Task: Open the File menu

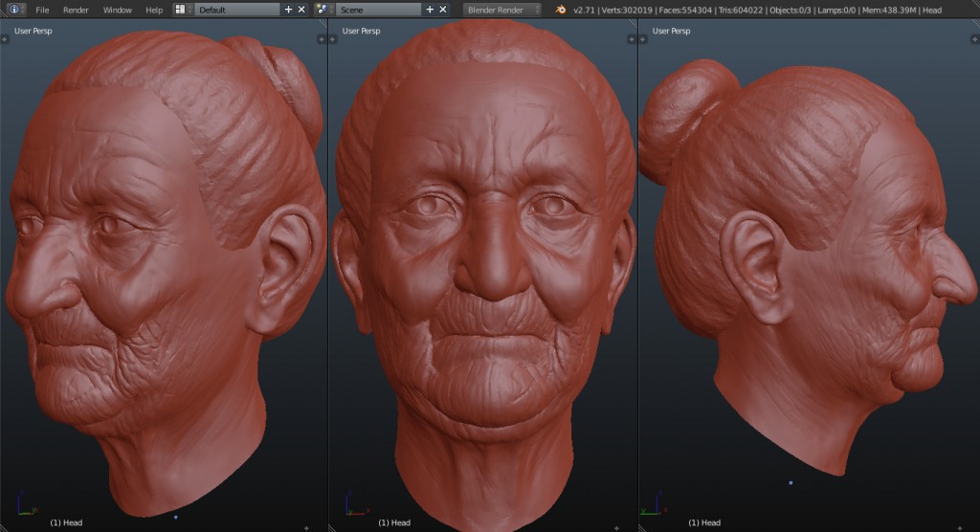Action: tap(42, 10)
